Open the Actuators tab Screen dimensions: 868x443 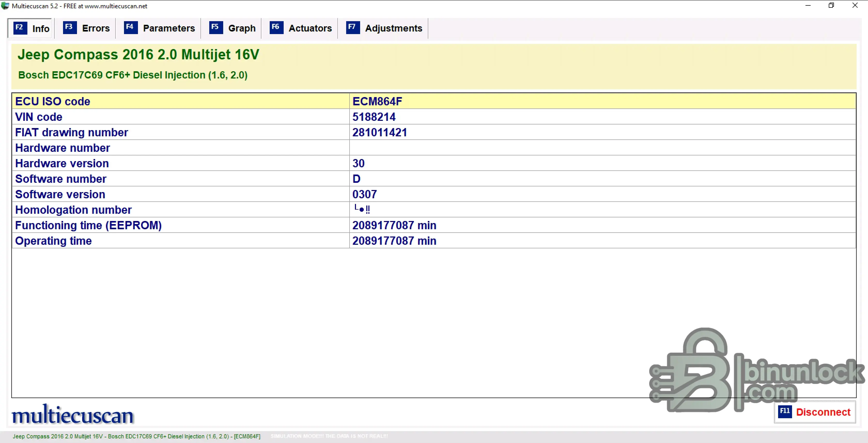(x=300, y=28)
